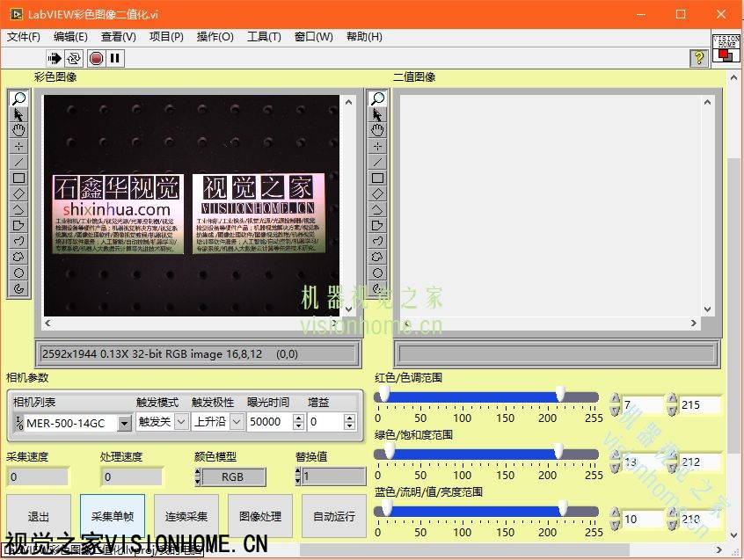Open the 文件(F) menu

(24, 37)
